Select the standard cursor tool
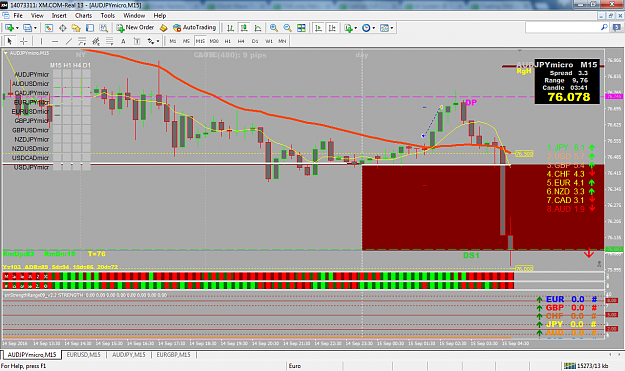625x371 pixels. coord(10,41)
